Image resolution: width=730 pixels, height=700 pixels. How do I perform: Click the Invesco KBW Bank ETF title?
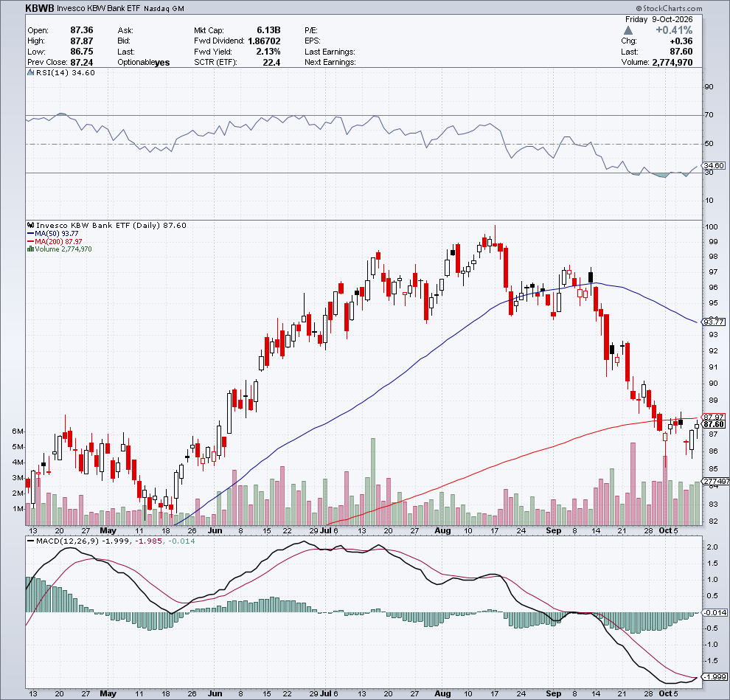[98, 8]
